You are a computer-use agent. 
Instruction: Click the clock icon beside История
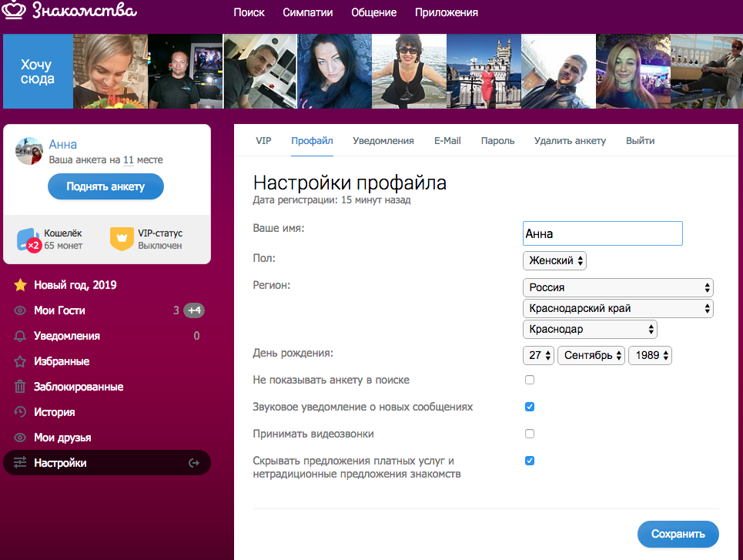(x=20, y=412)
